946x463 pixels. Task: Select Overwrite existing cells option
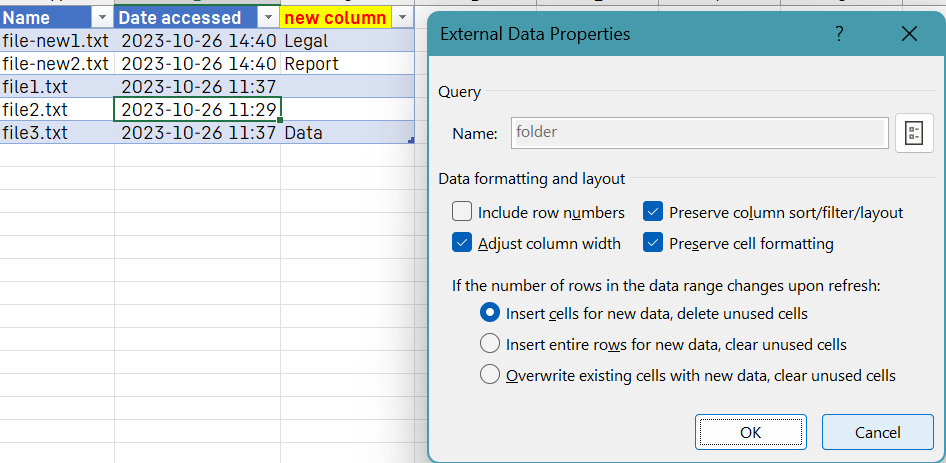[490, 375]
